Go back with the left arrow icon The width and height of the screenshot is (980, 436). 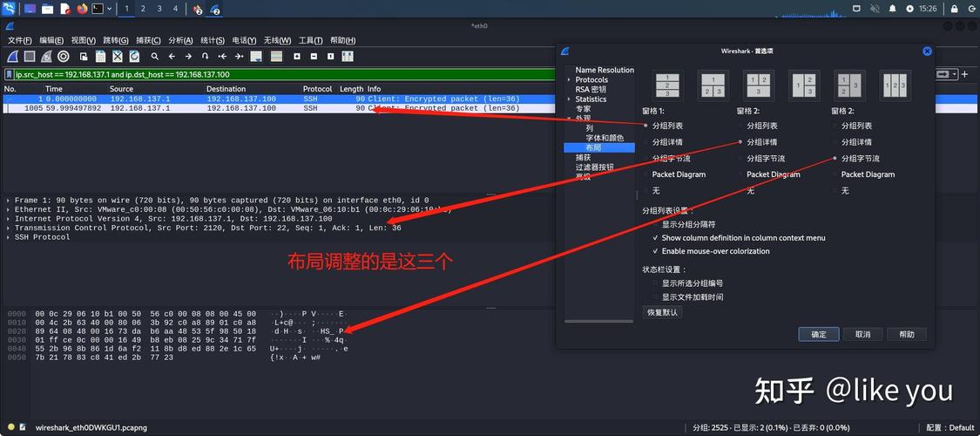coord(172,56)
